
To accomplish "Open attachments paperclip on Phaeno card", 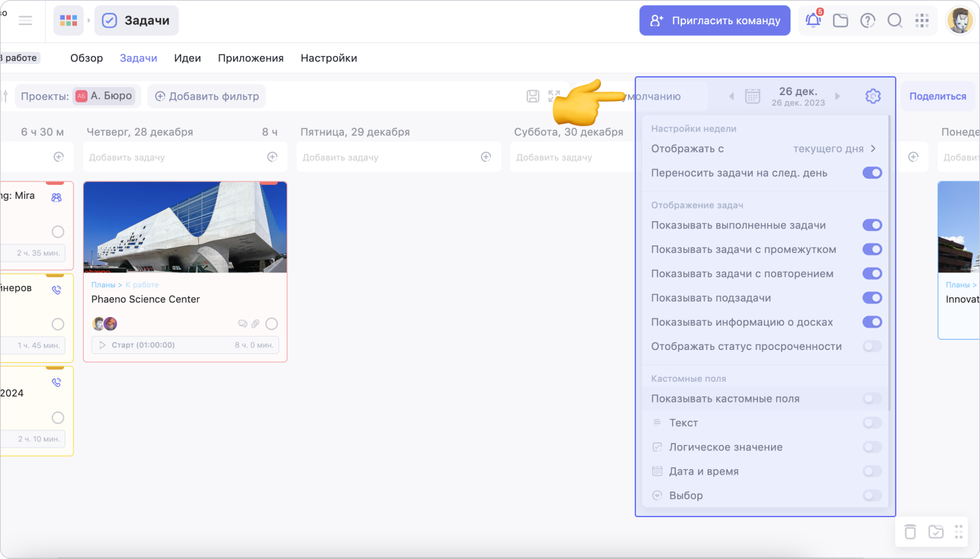I will [256, 324].
